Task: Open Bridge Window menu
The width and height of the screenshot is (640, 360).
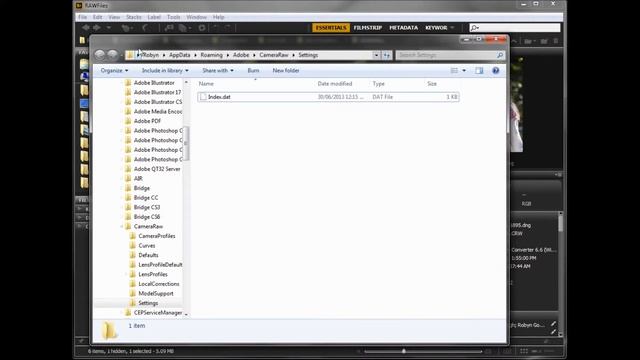Action: tap(196, 17)
